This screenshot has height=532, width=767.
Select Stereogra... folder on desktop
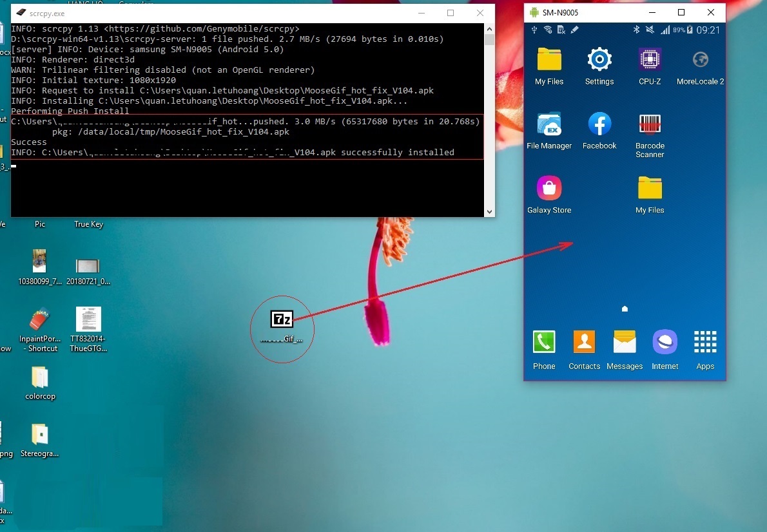tap(39, 441)
